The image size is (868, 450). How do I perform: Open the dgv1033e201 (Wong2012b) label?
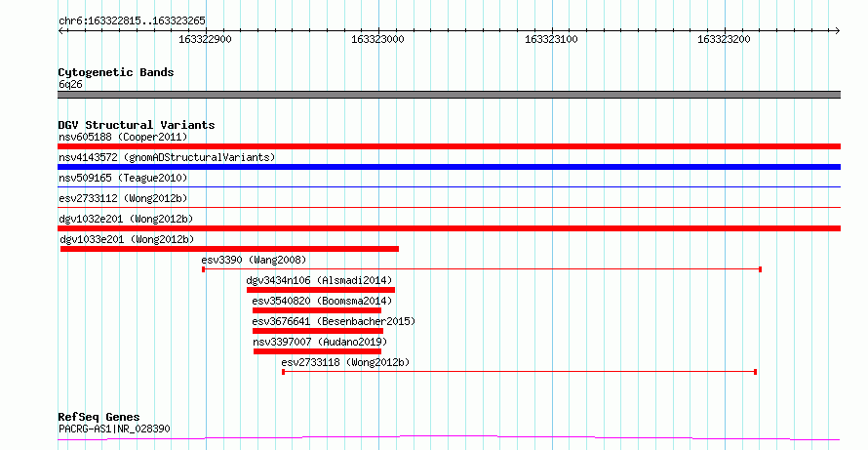127,239
